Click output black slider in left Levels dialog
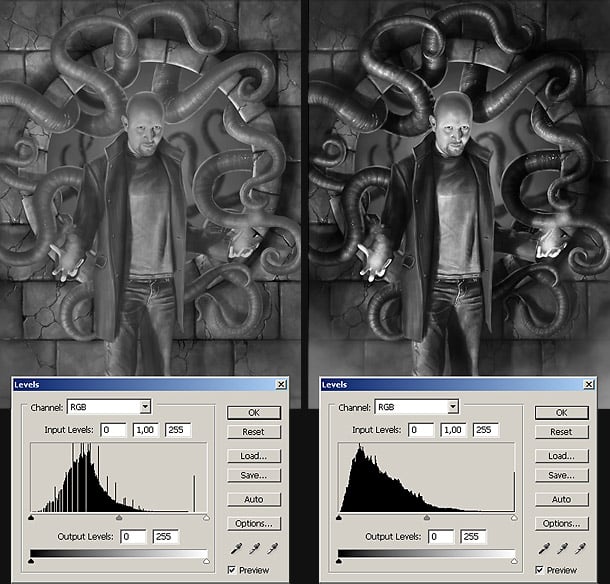The width and height of the screenshot is (610, 584). [31, 561]
